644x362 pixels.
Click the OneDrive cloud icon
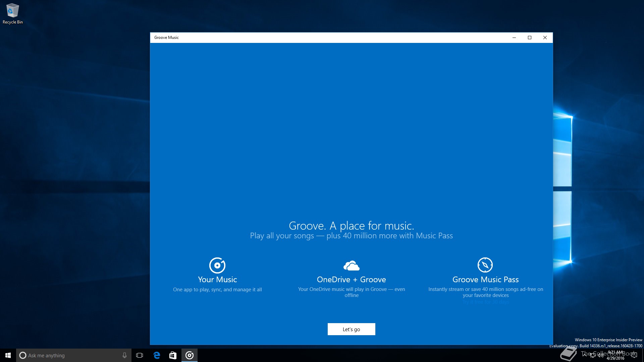[351, 265]
